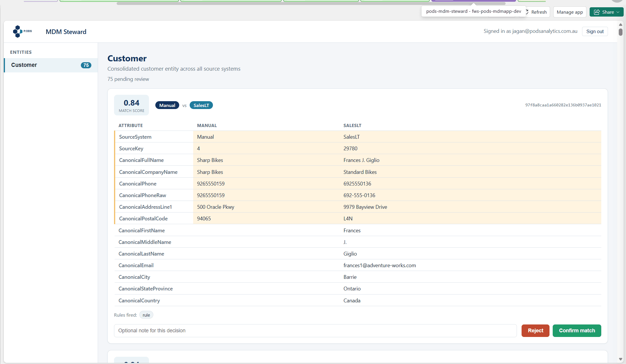The width and height of the screenshot is (626, 364).
Task: Click the Customer page heading
Action: pyautogui.click(x=127, y=58)
